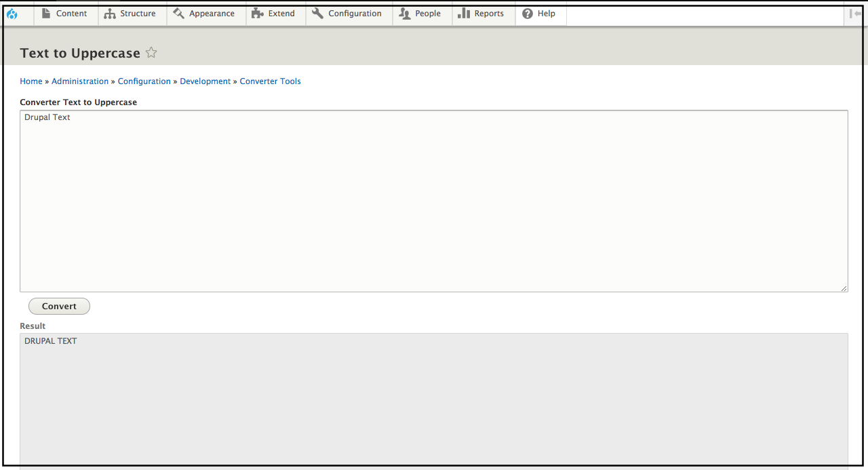Open the Converter Tools breadcrumb link
Screen dimensions: 868x470
tap(270, 81)
